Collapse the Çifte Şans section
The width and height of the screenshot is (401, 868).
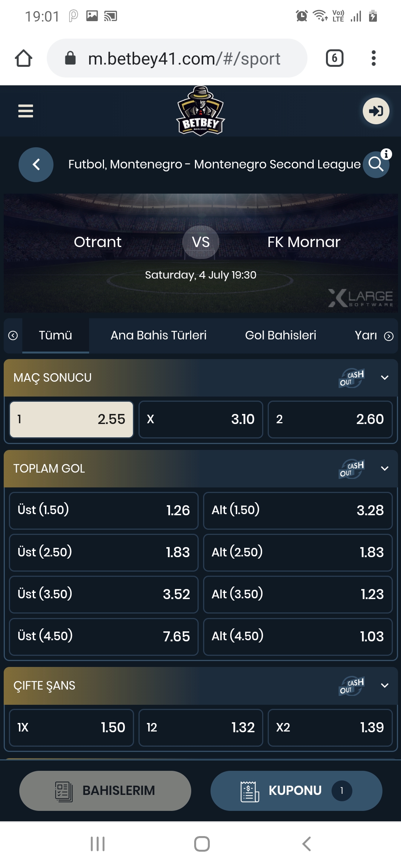(x=385, y=686)
